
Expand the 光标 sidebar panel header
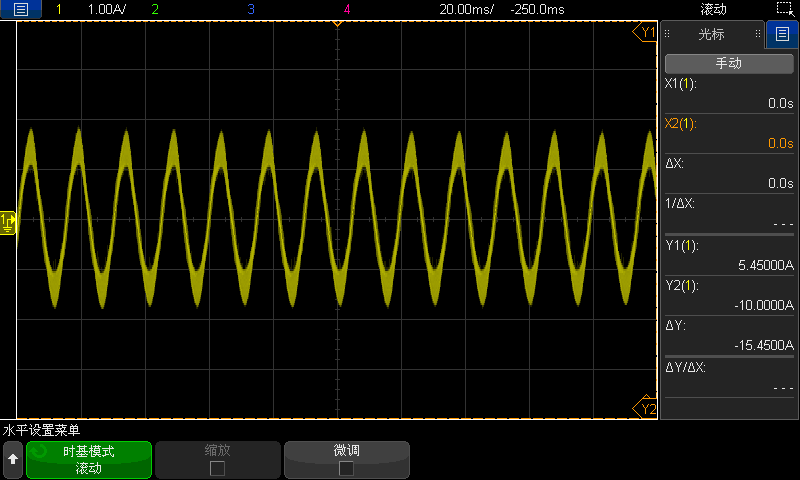(x=711, y=35)
